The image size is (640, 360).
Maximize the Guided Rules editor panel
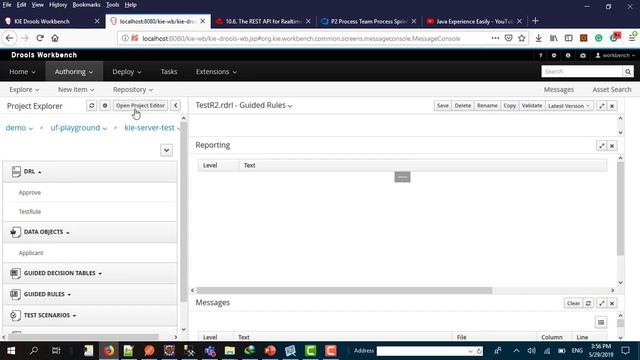tap(601, 106)
